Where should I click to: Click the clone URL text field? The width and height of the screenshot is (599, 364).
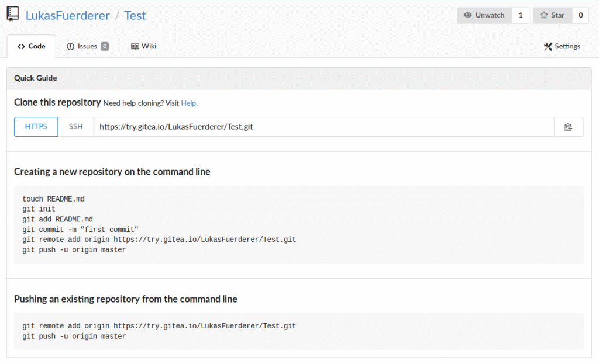point(323,127)
